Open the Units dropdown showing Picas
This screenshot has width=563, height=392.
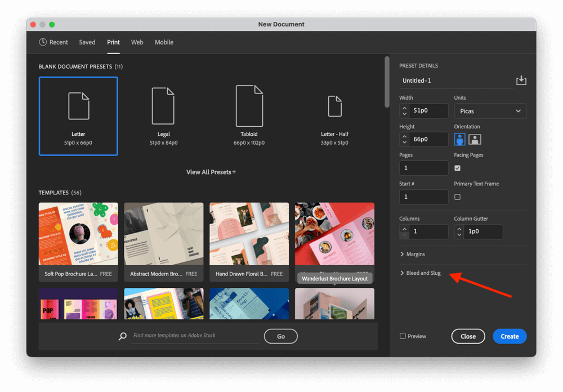tap(490, 111)
